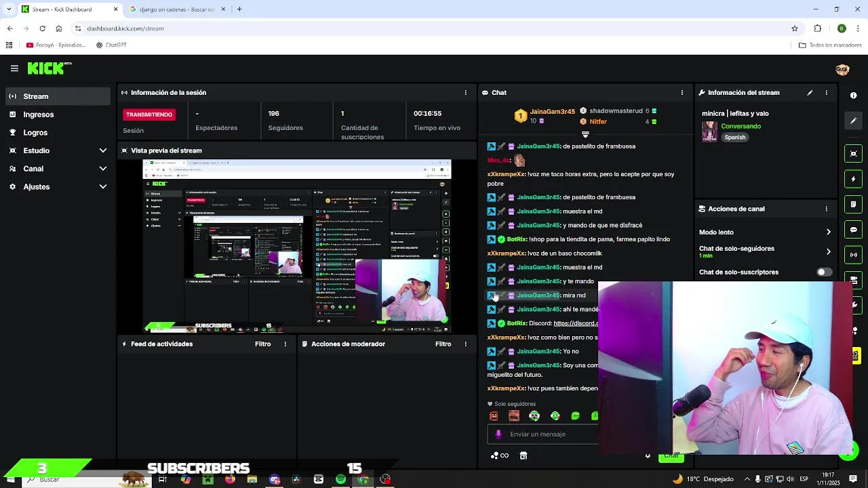Viewport: 868px width, 488px height.
Task: Open the Chat panel options menu
Action: click(x=682, y=93)
